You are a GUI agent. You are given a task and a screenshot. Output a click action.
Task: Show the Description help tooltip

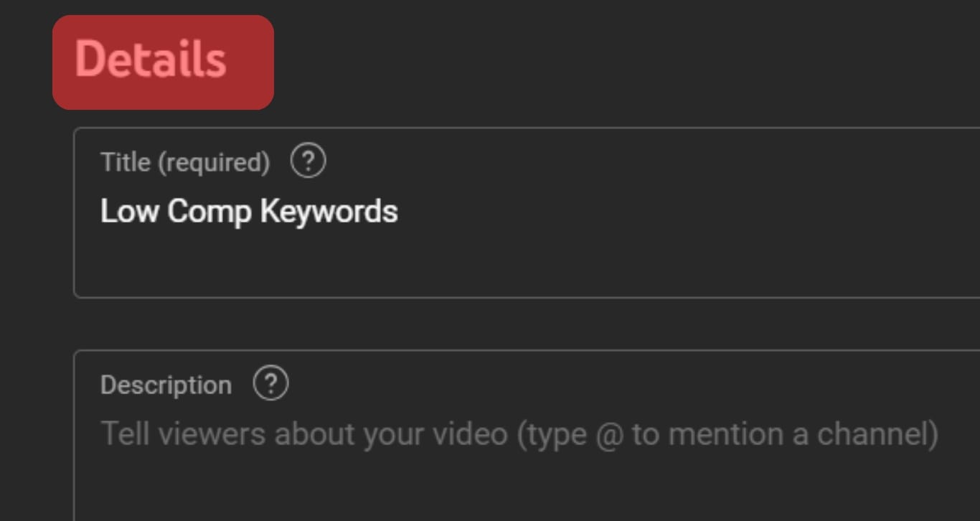point(270,384)
